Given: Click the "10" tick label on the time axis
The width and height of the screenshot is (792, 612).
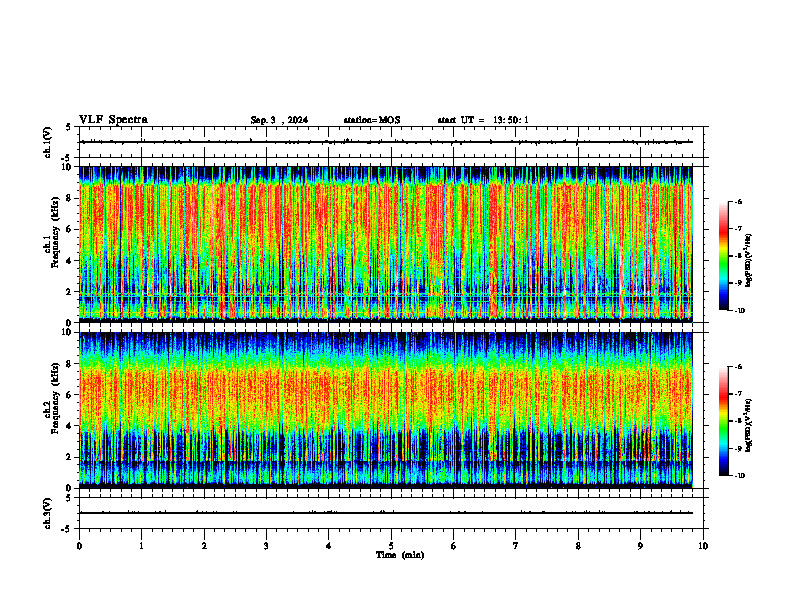Looking at the screenshot, I should (x=703, y=546).
